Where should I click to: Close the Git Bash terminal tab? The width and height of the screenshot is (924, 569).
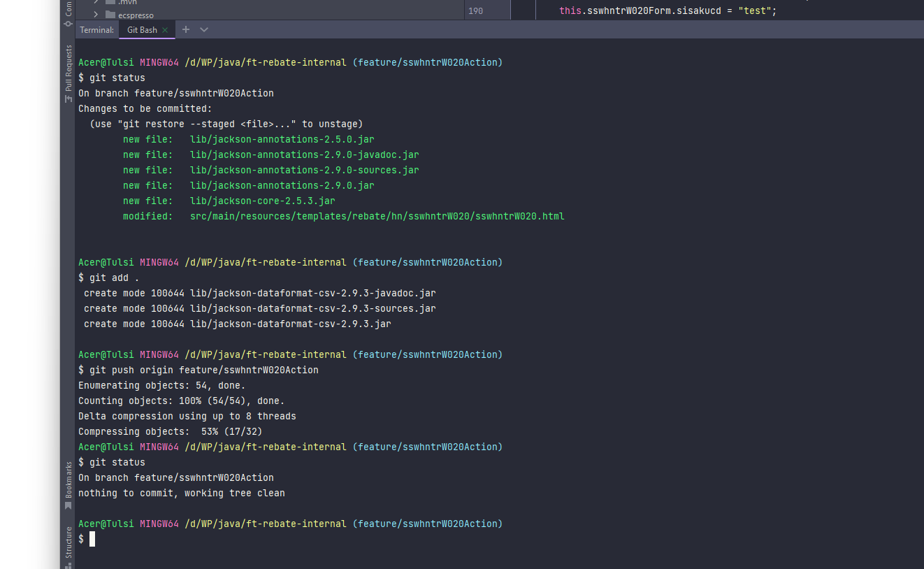pos(165,30)
